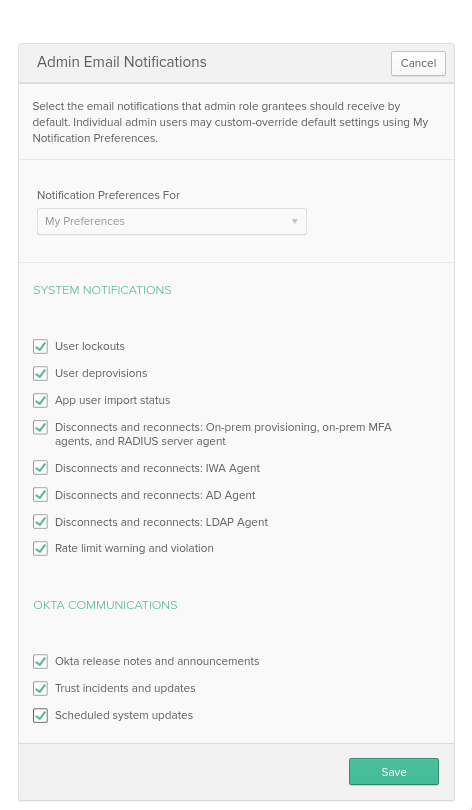
Task: Uncheck Disconnects and reconnects: IWA Agent
Action: (x=40, y=468)
